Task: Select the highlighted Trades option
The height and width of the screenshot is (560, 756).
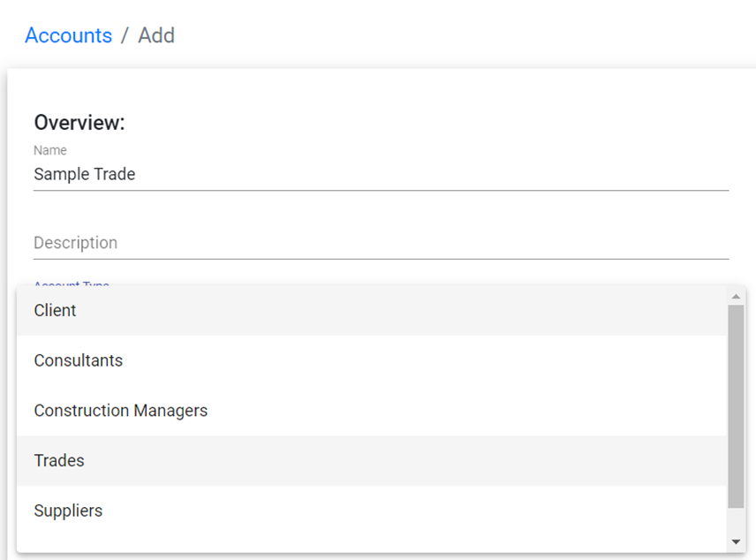Action: [59, 460]
